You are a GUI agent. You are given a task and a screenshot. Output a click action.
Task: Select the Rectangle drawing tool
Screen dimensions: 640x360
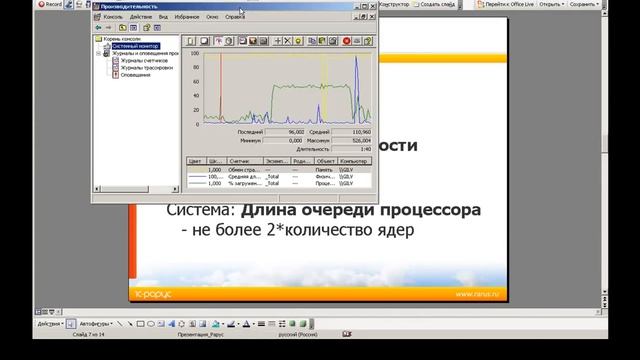click(140, 324)
